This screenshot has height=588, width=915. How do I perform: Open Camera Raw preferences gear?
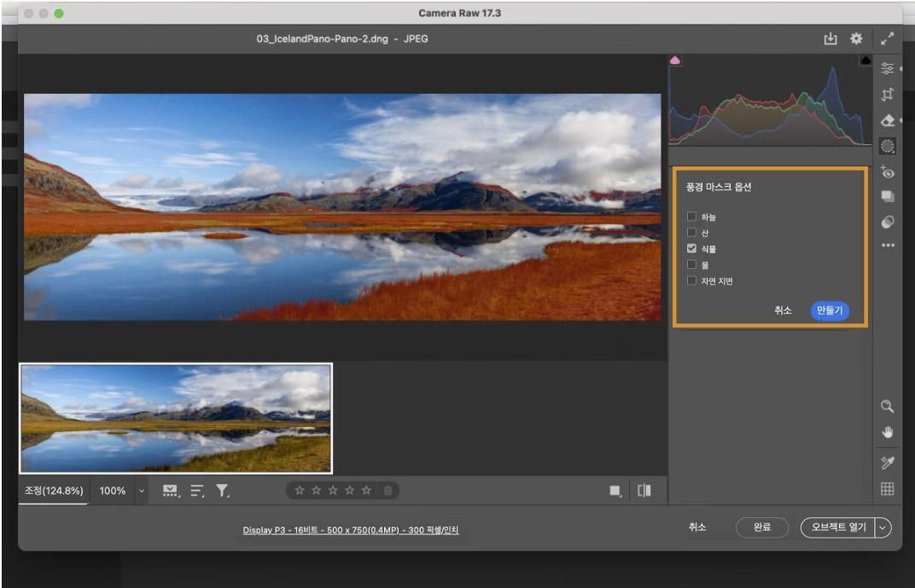point(856,38)
